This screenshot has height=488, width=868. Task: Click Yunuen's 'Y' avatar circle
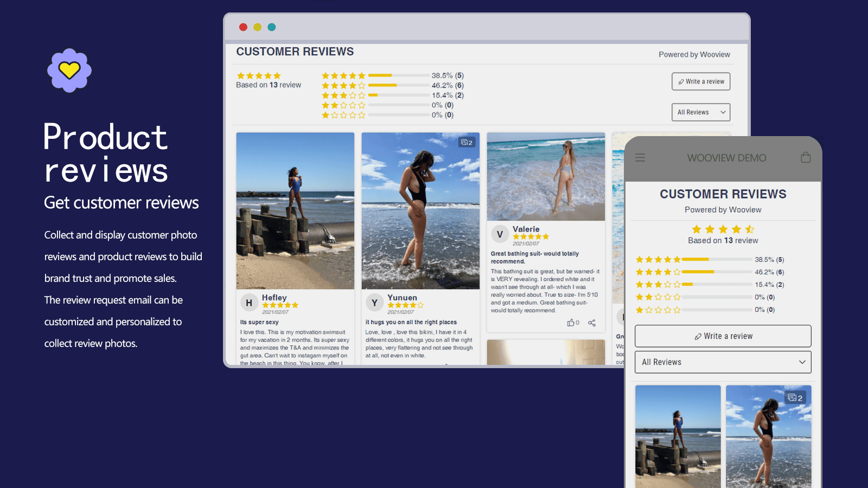click(374, 303)
